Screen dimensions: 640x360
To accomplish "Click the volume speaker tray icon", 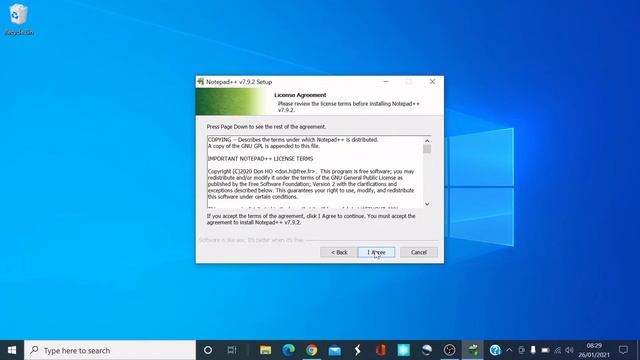I will (x=569, y=350).
